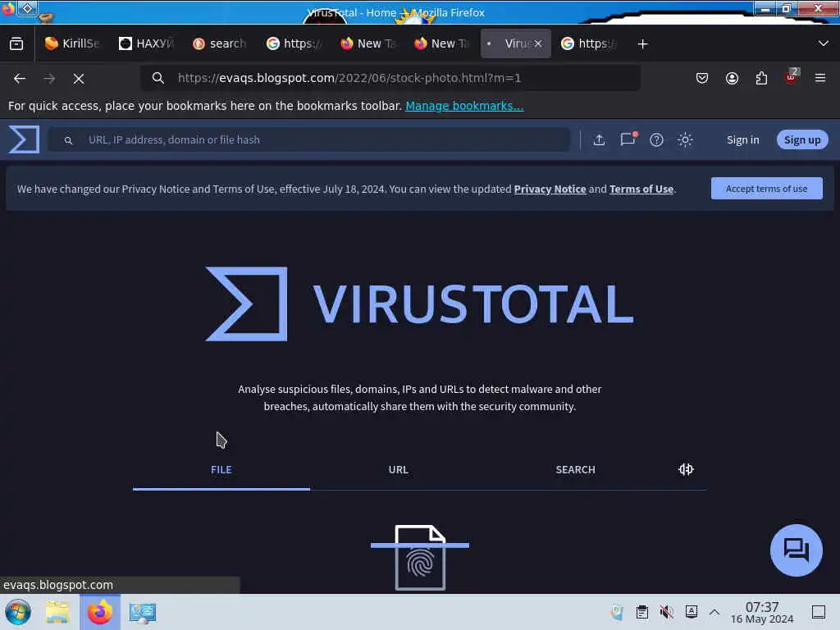The image size is (840, 630).
Task: Go back with the browser back arrow
Action: point(20,78)
